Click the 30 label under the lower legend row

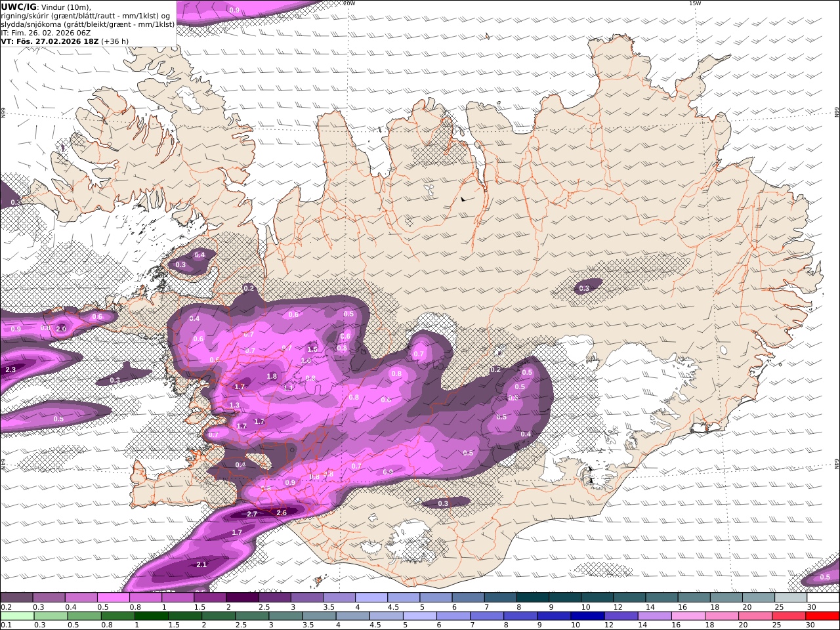810,625
